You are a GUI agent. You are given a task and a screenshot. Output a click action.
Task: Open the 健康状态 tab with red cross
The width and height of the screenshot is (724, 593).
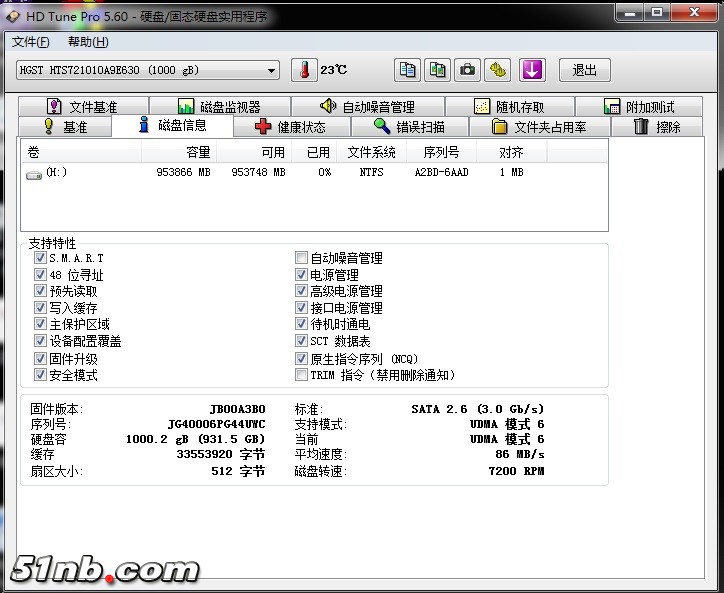291,127
